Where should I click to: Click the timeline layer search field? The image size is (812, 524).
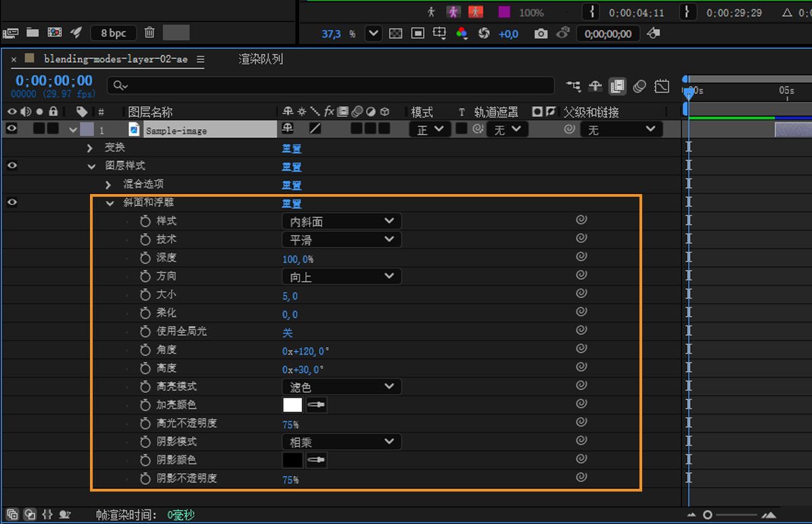332,85
